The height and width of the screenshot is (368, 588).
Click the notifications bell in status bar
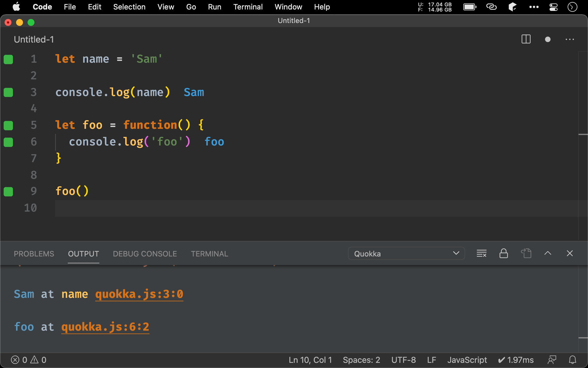click(572, 360)
